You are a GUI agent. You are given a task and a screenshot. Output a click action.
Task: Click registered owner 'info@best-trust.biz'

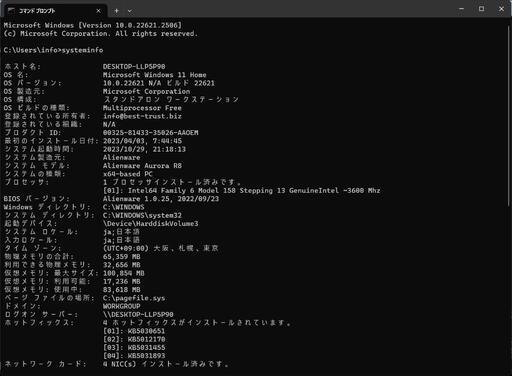click(x=142, y=116)
